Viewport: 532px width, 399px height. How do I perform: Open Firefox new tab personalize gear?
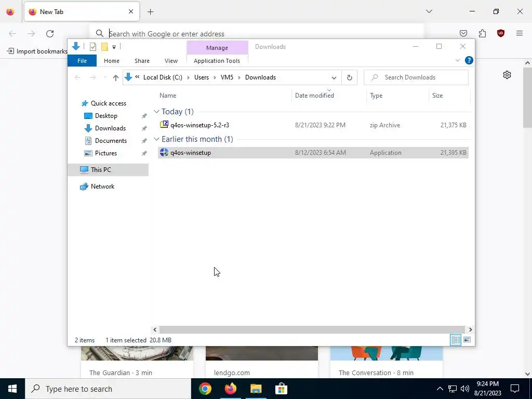coord(507,75)
